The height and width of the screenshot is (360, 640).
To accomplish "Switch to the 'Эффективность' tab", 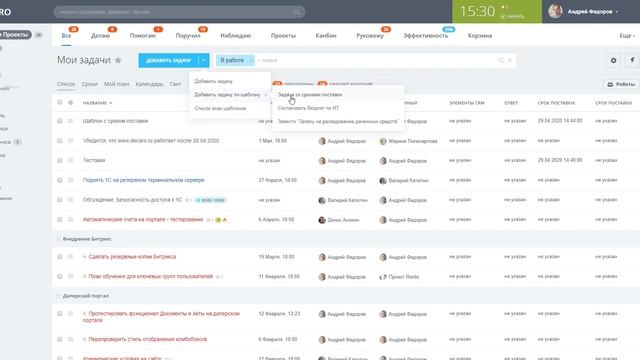I will click(x=426, y=36).
